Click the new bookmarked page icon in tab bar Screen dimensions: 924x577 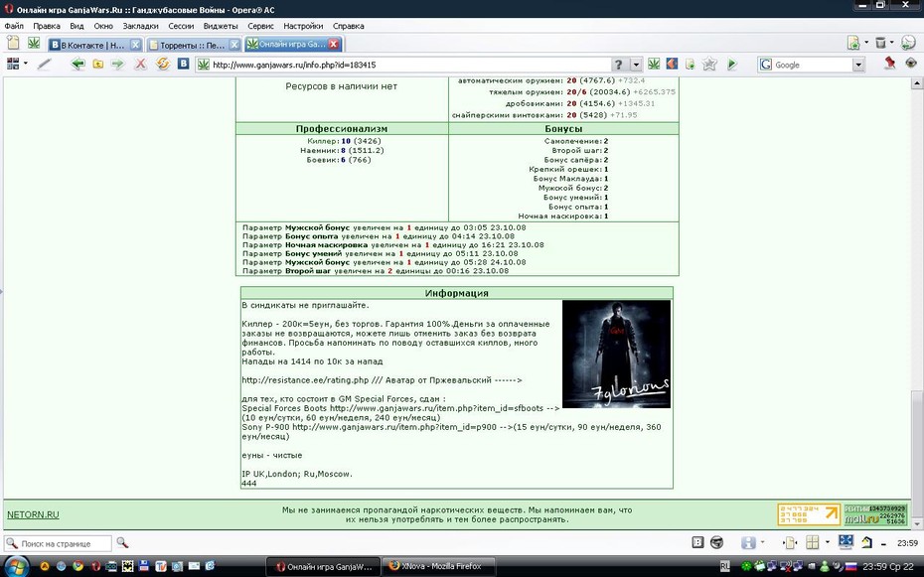pos(853,43)
